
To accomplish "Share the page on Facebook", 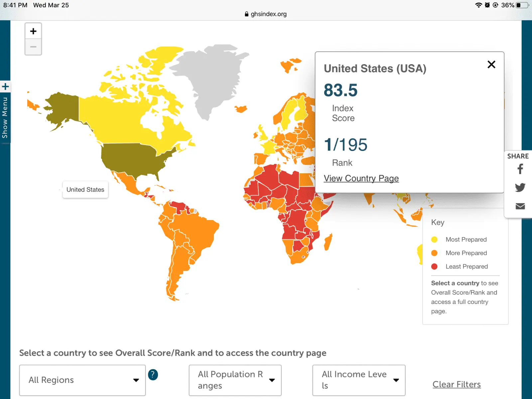I will (x=520, y=169).
